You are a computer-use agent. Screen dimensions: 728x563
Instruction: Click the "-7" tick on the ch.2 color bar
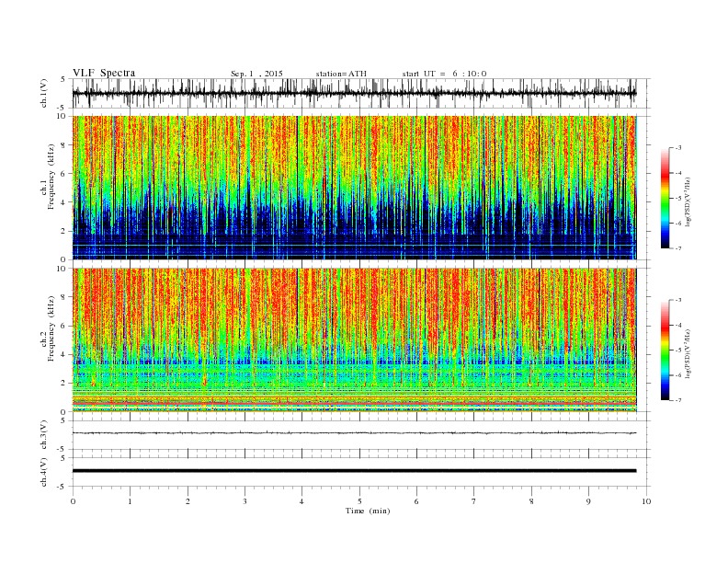(678, 400)
